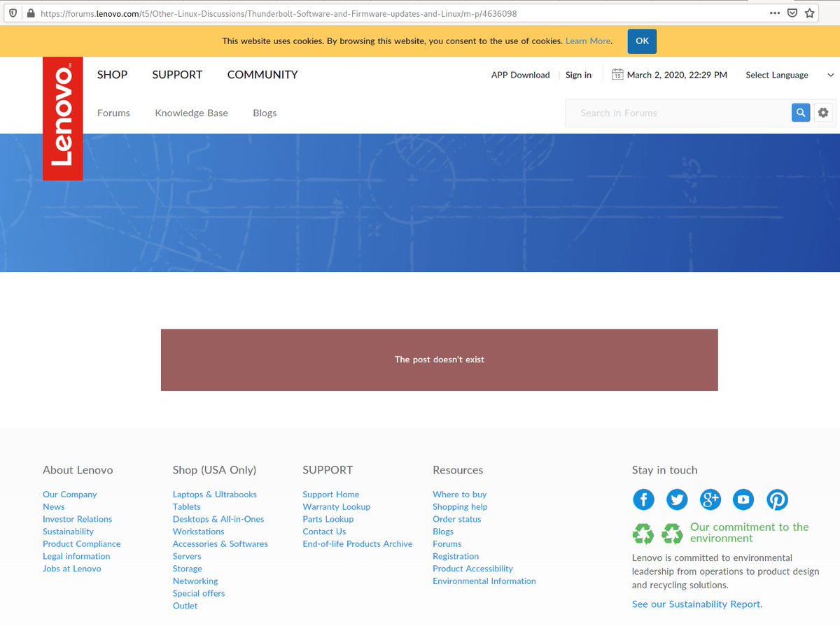This screenshot has height=626, width=840.
Task: Open News footer link
Action: tap(53, 506)
